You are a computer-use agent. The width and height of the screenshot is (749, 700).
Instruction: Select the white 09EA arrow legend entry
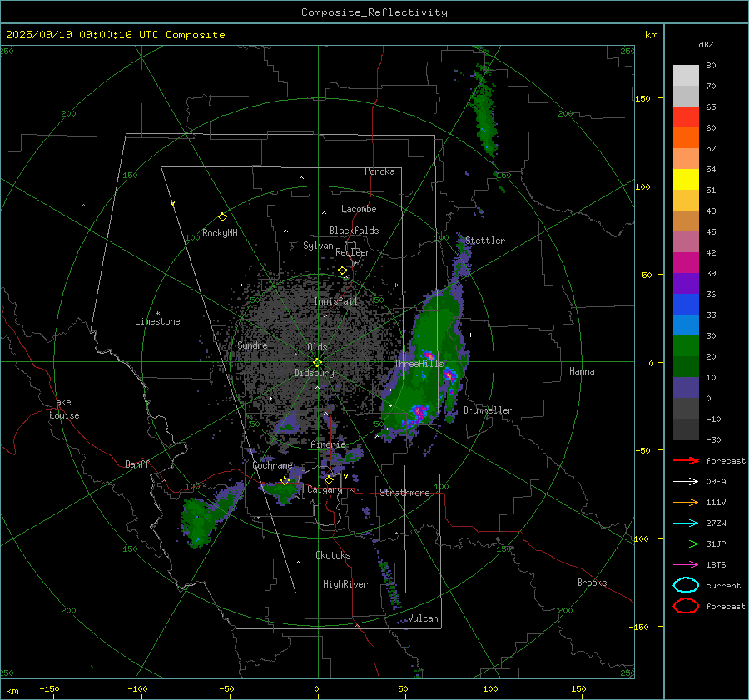(x=686, y=481)
